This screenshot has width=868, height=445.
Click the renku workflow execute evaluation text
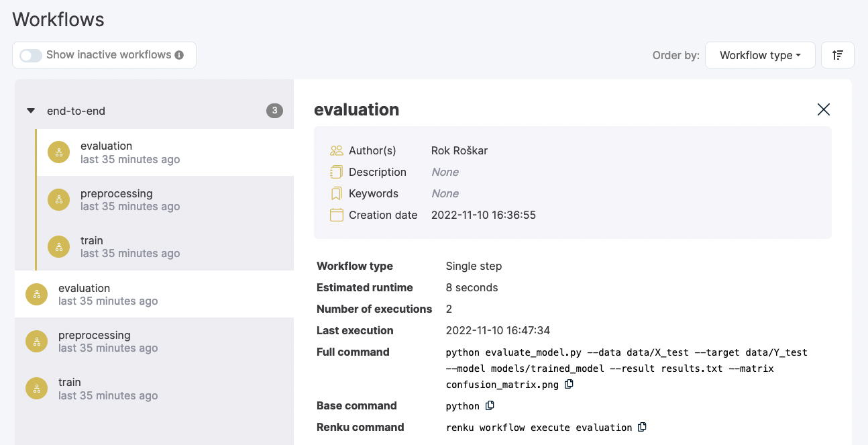click(x=539, y=428)
